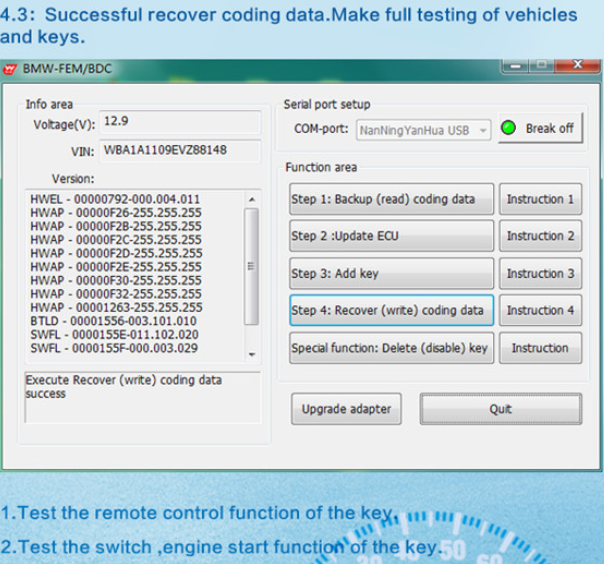604x564 pixels.
Task: Click the Break off connection button
Action: click(x=540, y=128)
